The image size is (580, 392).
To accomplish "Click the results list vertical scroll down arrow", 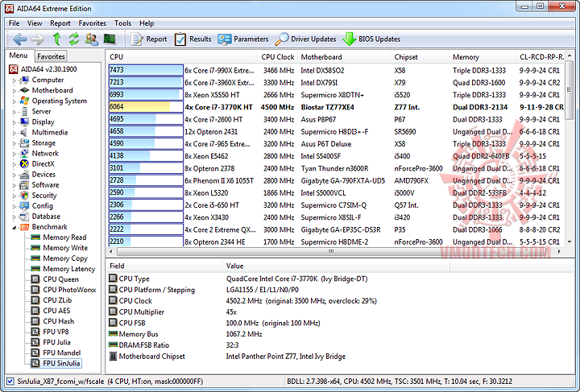I will pyautogui.click(x=570, y=241).
